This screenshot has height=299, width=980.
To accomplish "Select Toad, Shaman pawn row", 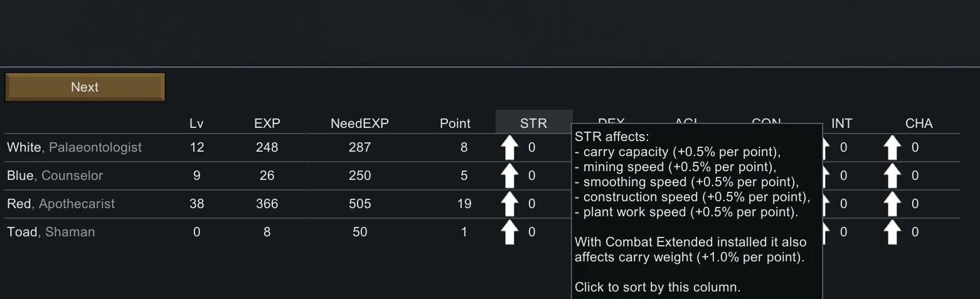I will point(51,233).
